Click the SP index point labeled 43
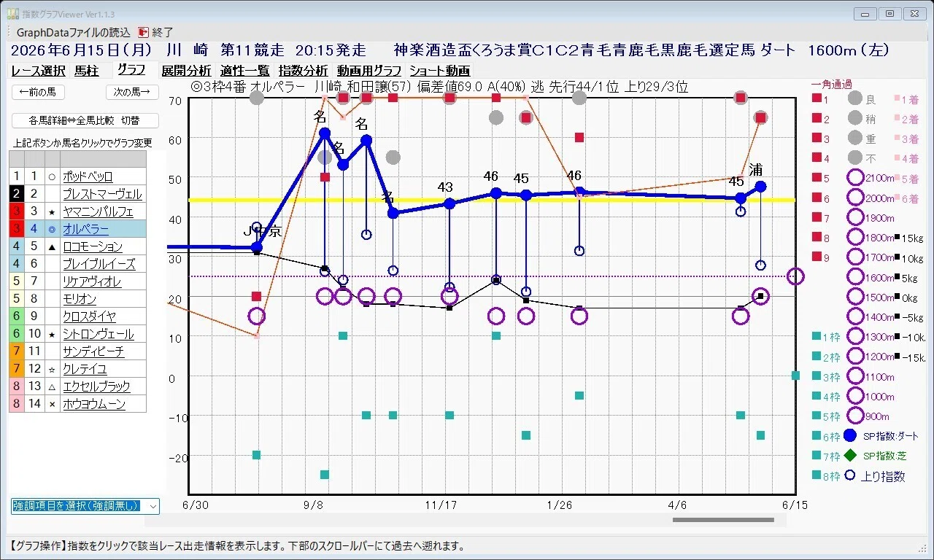This screenshot has width=934, height=560. point(449,203)
